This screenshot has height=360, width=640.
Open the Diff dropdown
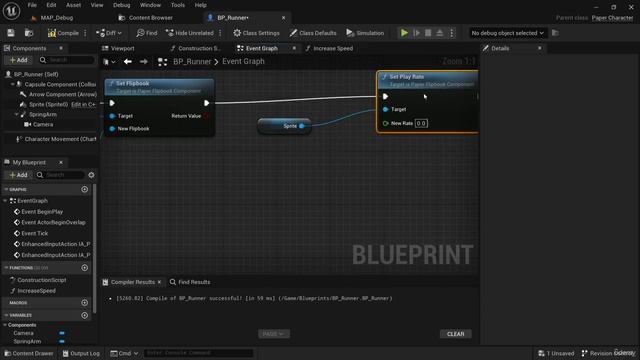(109, 33)
